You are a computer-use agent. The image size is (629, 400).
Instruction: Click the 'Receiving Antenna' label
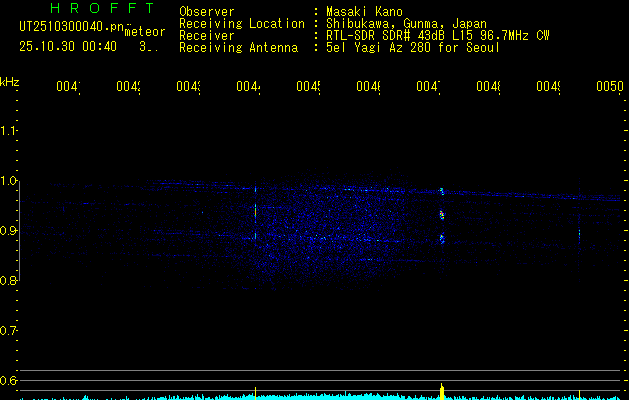[238, 48]
